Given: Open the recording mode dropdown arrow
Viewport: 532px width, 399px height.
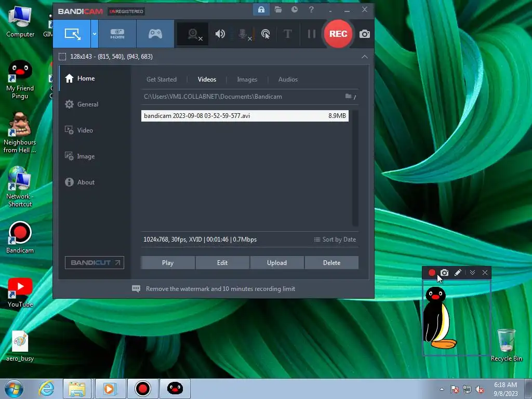Looking at the screenshot, I should pos(95,34).
